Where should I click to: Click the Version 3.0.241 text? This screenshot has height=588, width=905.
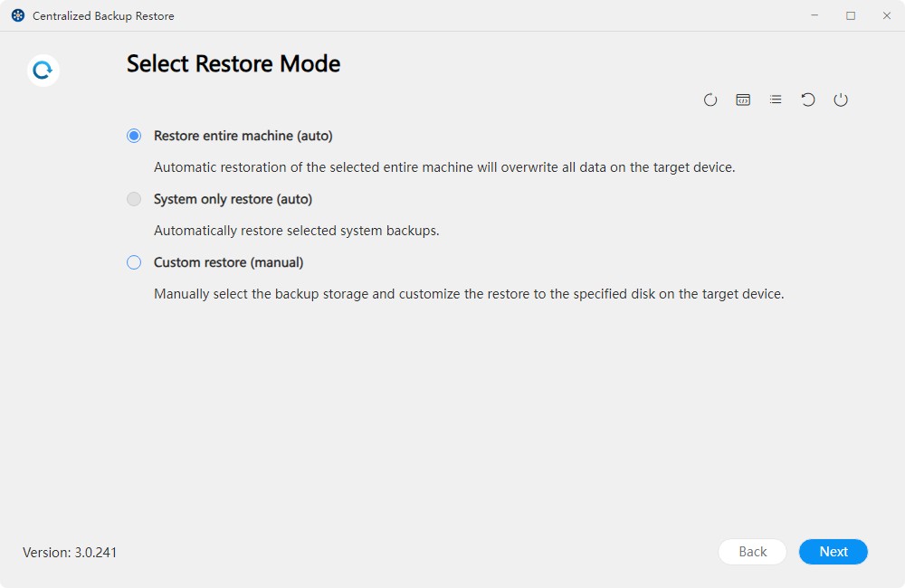[x=70, y=552]
